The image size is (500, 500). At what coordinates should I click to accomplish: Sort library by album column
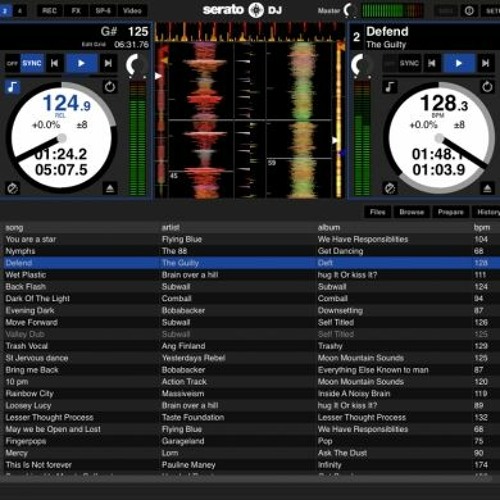[x=329, y=227]
